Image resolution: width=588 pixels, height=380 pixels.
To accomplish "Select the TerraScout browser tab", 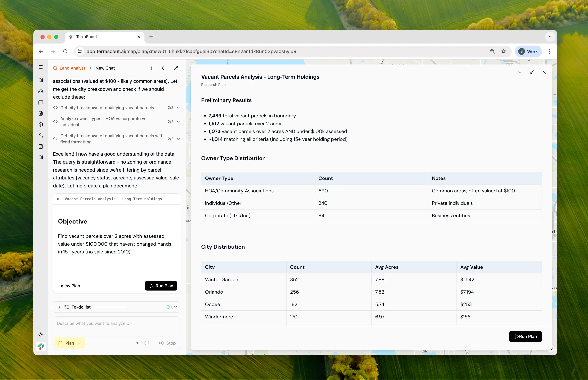I will [104, 37].
